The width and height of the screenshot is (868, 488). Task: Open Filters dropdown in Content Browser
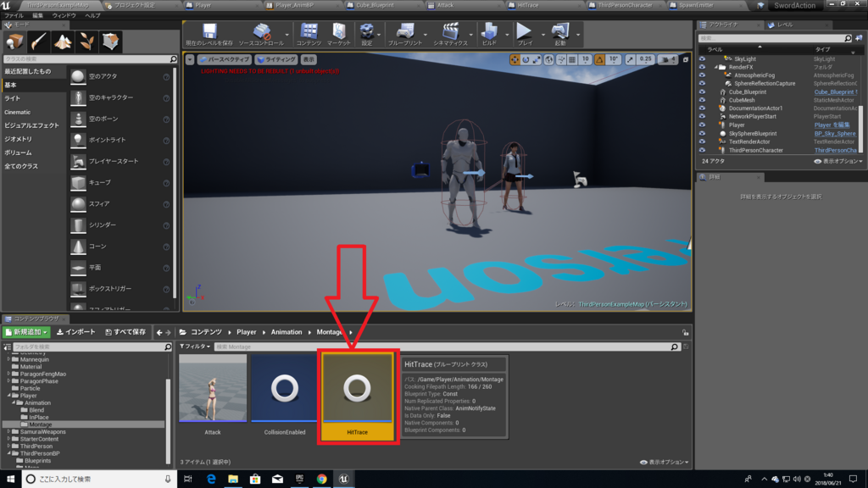(195, 347)
